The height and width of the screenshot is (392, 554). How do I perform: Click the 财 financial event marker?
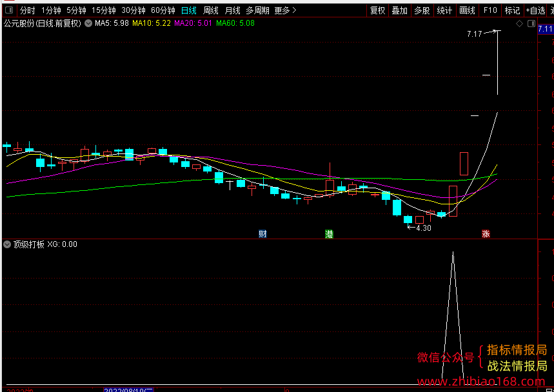tap(262, 234)
